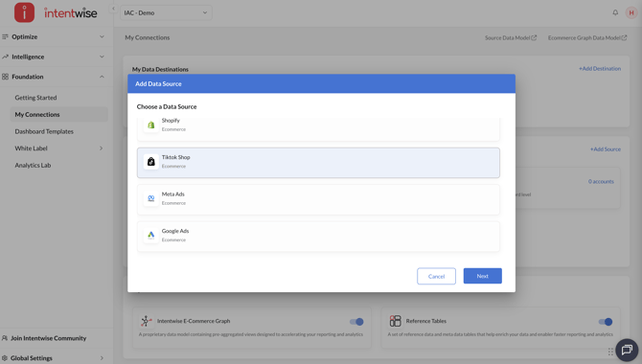
Task: Open the notifications bell
Action: coord(615,12)
